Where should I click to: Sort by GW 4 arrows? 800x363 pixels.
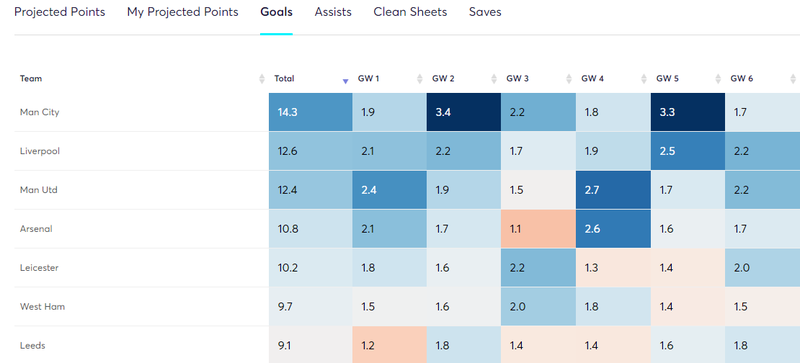643,79
